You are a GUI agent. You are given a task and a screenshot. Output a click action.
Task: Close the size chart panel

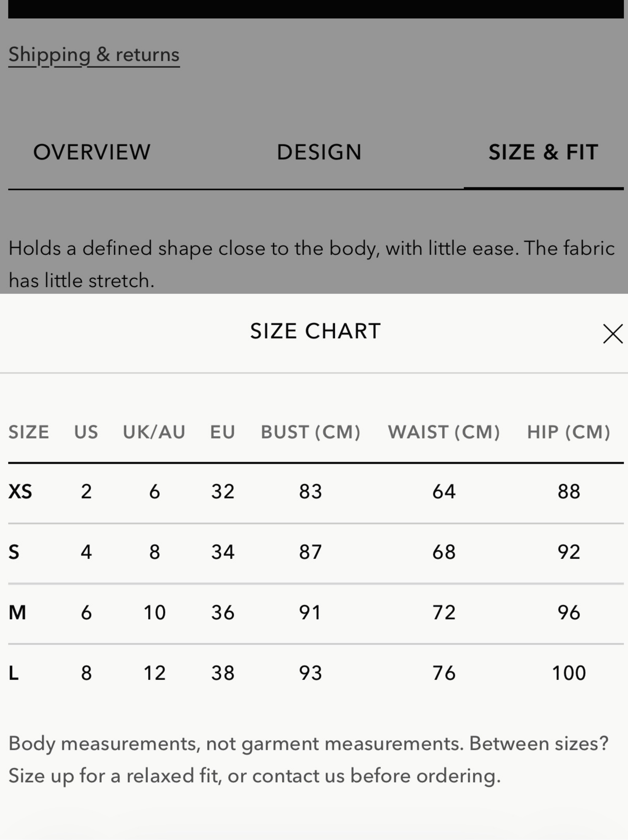point(613,334)
